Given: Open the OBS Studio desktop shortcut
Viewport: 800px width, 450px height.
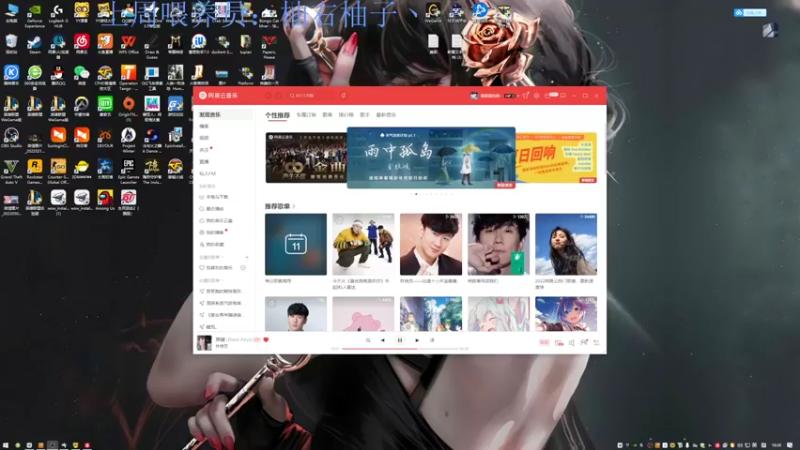Looking at the screenshot, I should 11,138.
